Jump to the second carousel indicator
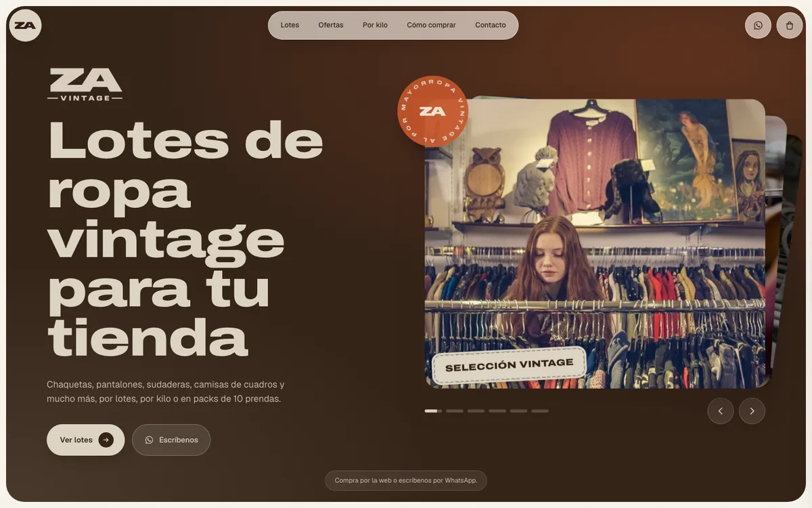 (x=455, y=411)
